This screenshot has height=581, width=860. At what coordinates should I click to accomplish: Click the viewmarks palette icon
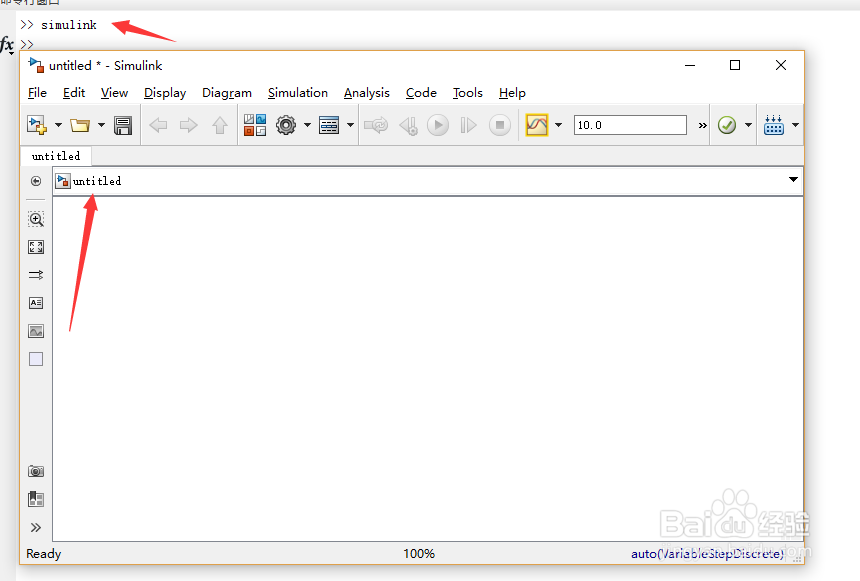[36, 499]
